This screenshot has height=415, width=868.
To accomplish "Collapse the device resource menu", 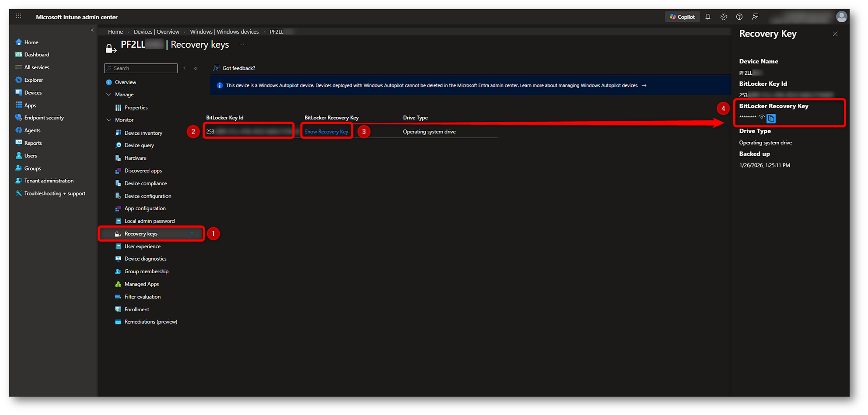I will (196, 68).
